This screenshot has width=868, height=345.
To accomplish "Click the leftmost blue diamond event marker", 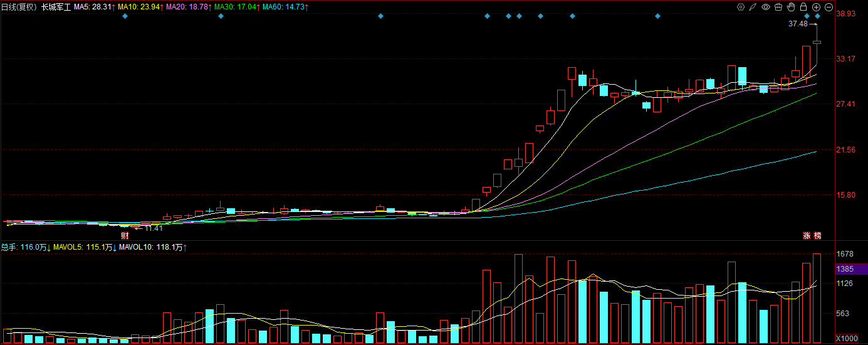I will (125, 16).
